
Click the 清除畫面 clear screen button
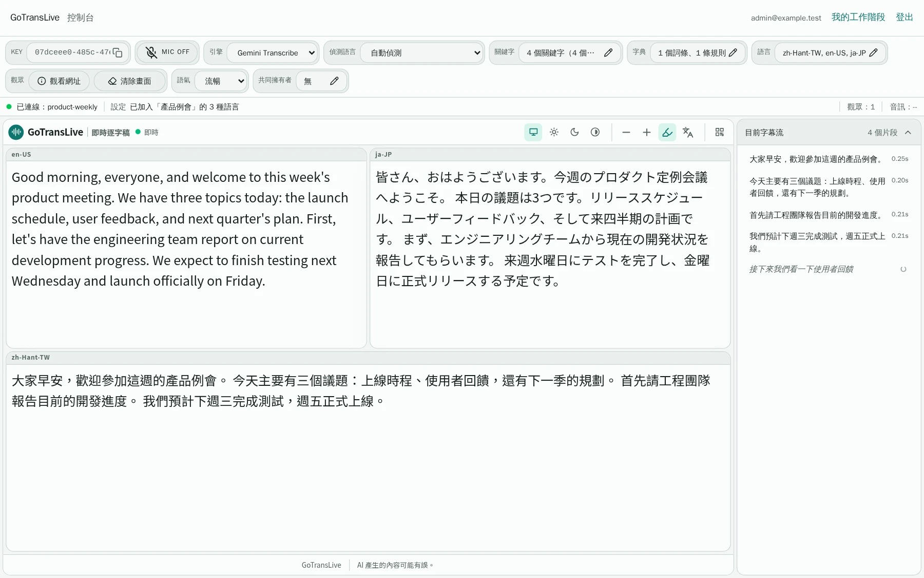tap(129, 81)
